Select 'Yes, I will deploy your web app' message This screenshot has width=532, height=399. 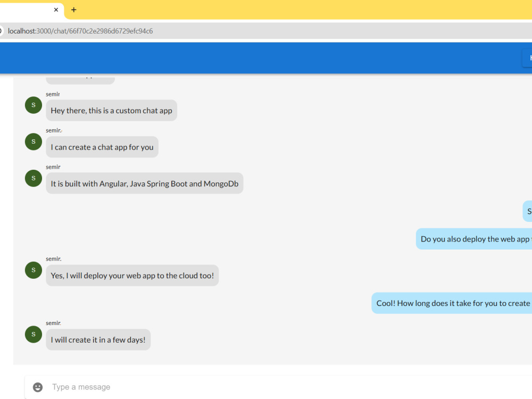click(132, 276)
